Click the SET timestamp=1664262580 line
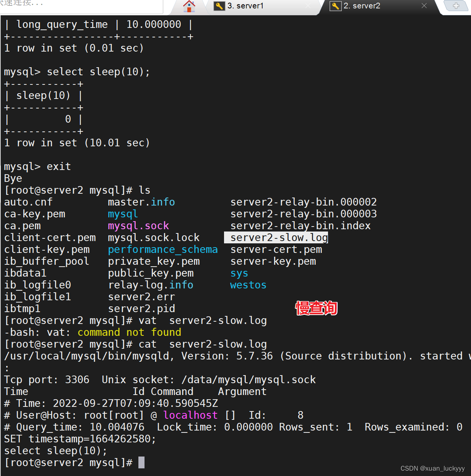471x476 pixels. pos(80,439)
